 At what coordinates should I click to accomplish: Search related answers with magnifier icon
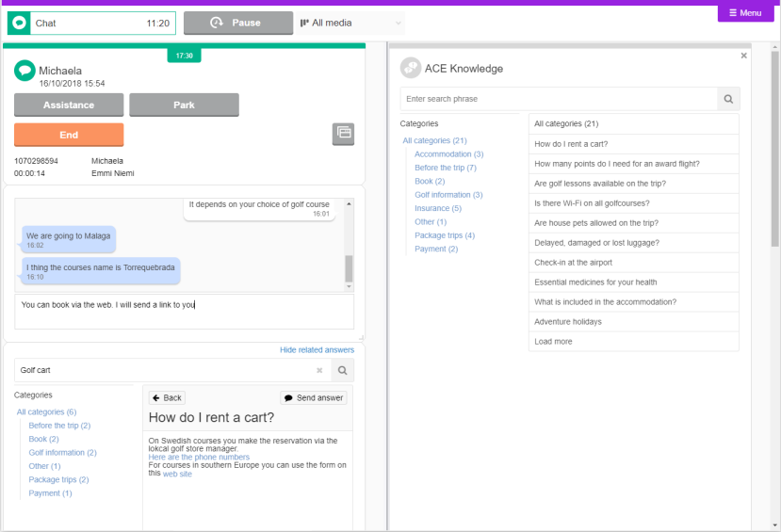343,370
